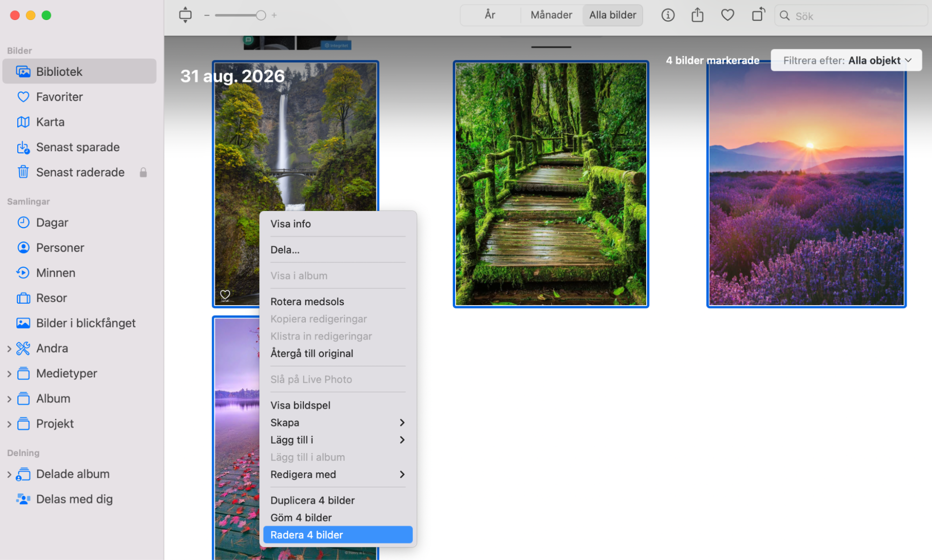Open Minnen collection

tap(79, 273)
